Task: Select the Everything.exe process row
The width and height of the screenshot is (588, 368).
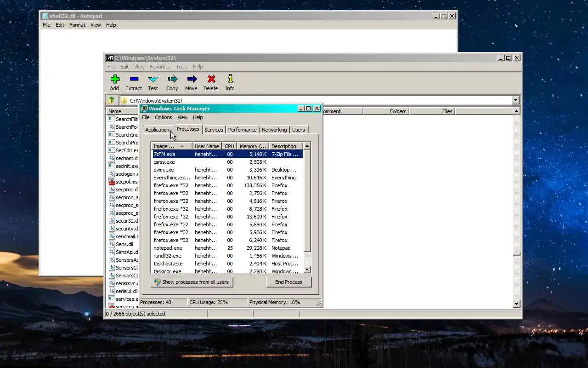Action: [x=227, y=178]
